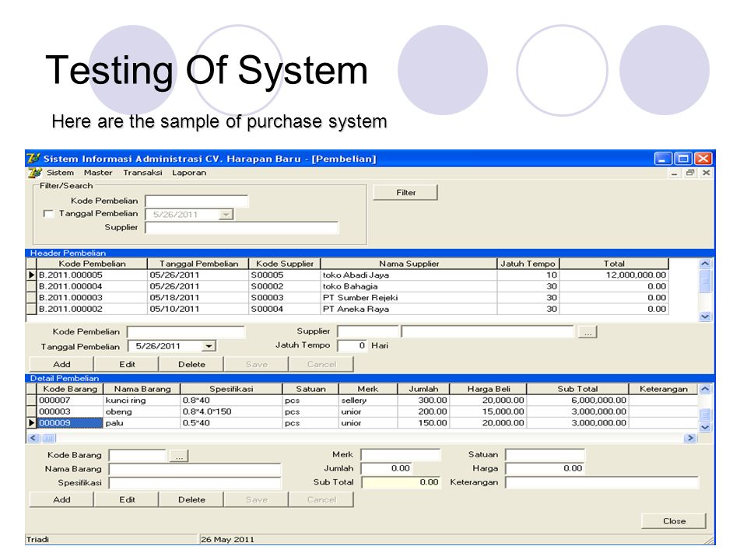Click the 'PT Sumber Rejeki' supplier cell
This screenshot has width=747, height=560.
click(x=409, y=298)
